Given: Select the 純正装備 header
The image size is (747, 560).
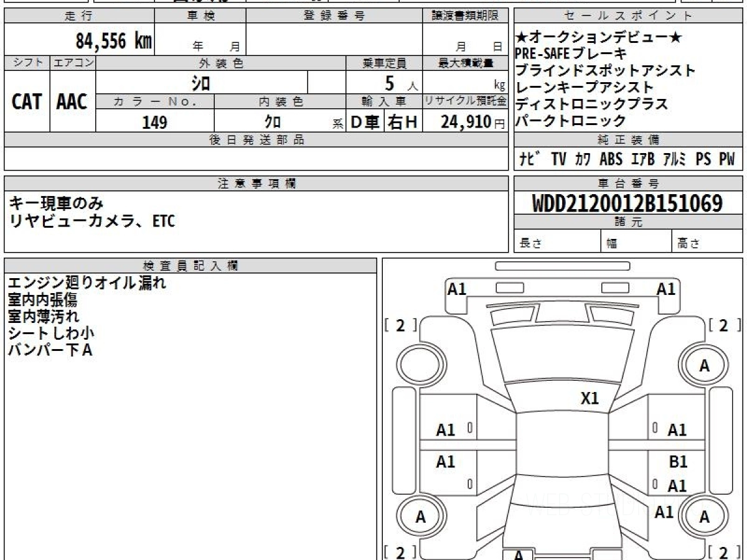Looking at the screenshot, I should [x=629, y=140].
